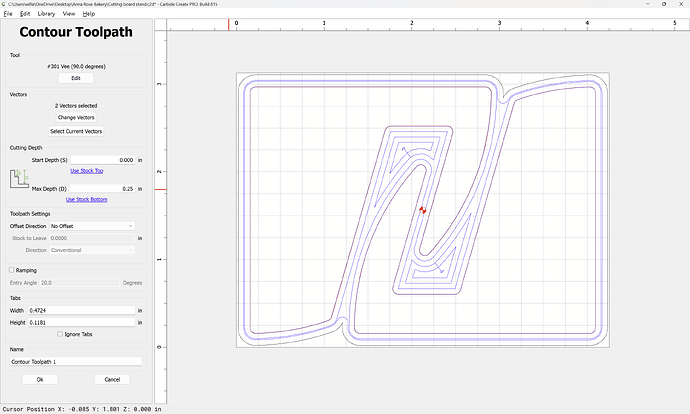The image size is (690, 414).
Task: Click the Tabs Height field
Action: [x=82, y=322]
